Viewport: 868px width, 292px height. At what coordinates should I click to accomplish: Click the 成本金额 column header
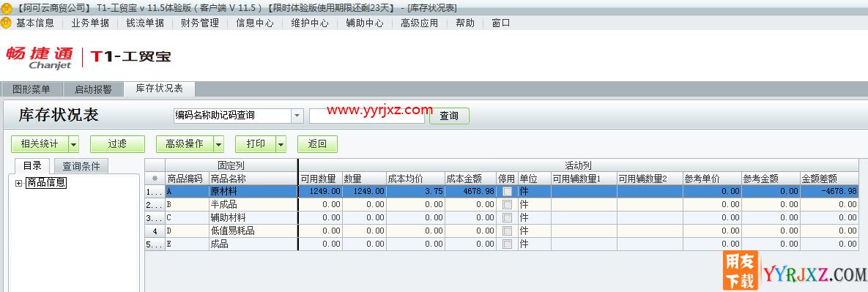(x=470, y=179)
